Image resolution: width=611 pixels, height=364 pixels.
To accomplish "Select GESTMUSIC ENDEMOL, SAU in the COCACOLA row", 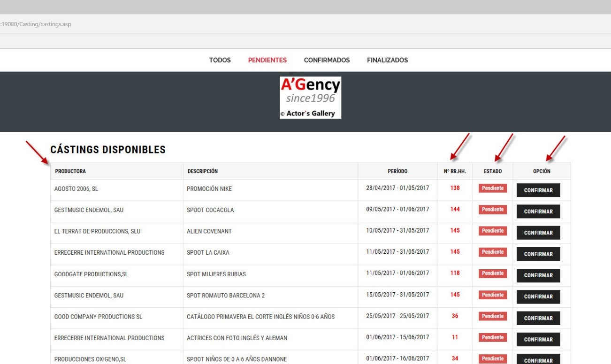I will (89, 210).
